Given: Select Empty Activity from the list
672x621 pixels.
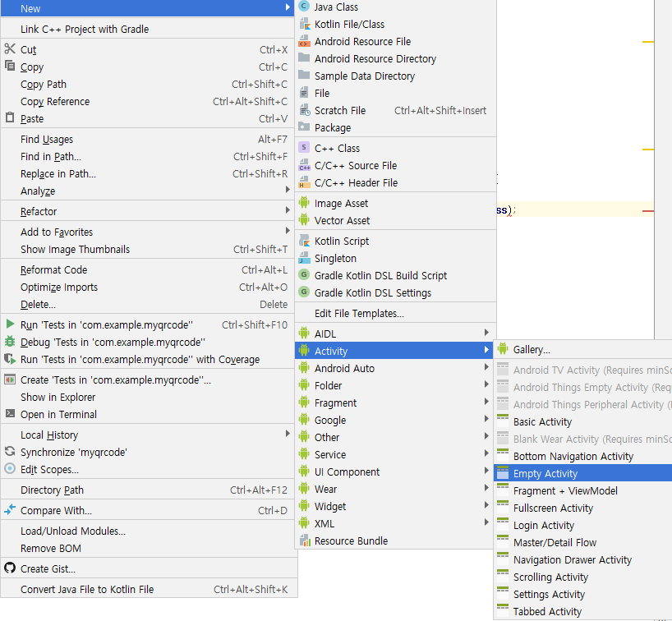Looking at the screenshot, I should click(x=582, y=473).
